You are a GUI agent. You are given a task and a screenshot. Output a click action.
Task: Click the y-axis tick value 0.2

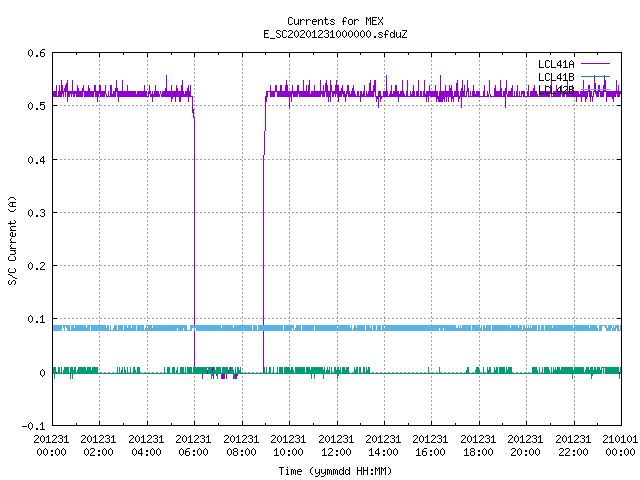pos(36,266)
